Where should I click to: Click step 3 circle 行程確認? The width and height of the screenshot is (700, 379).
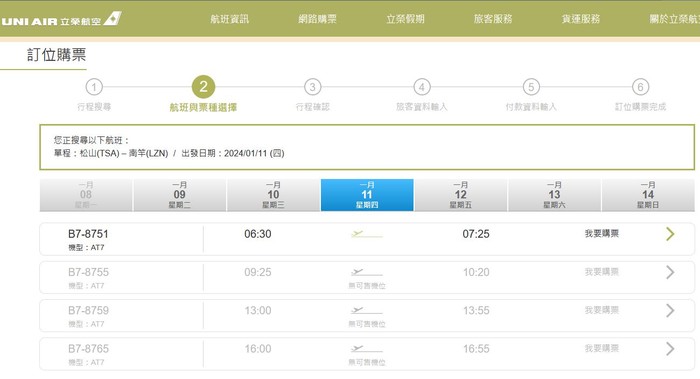point(312,87)
